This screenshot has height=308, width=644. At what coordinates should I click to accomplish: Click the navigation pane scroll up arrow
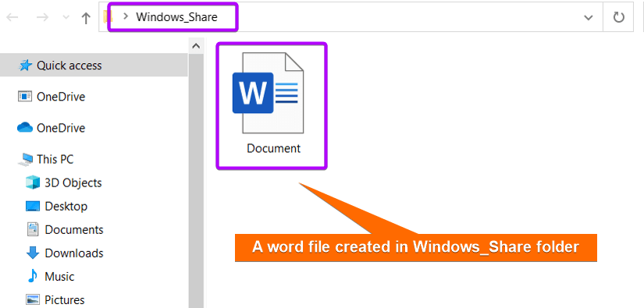point(196,46)
